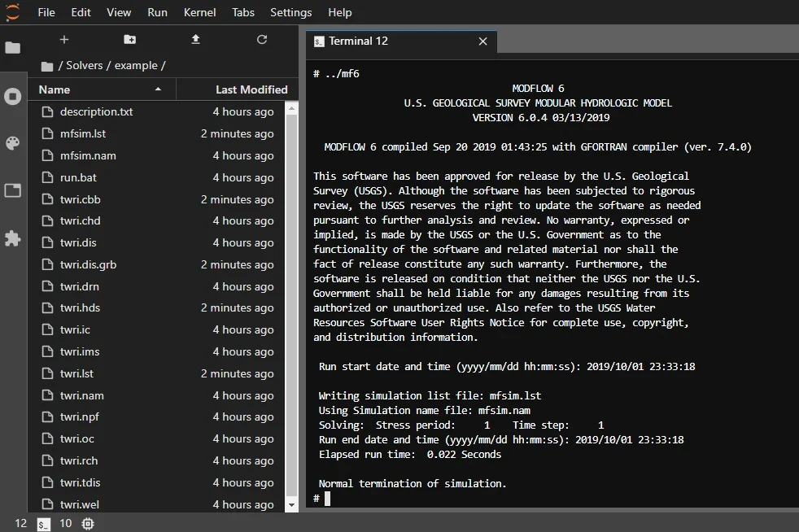Click the New Launcher plus icon
The image size is (799, 532).
[x=64, y=40]
